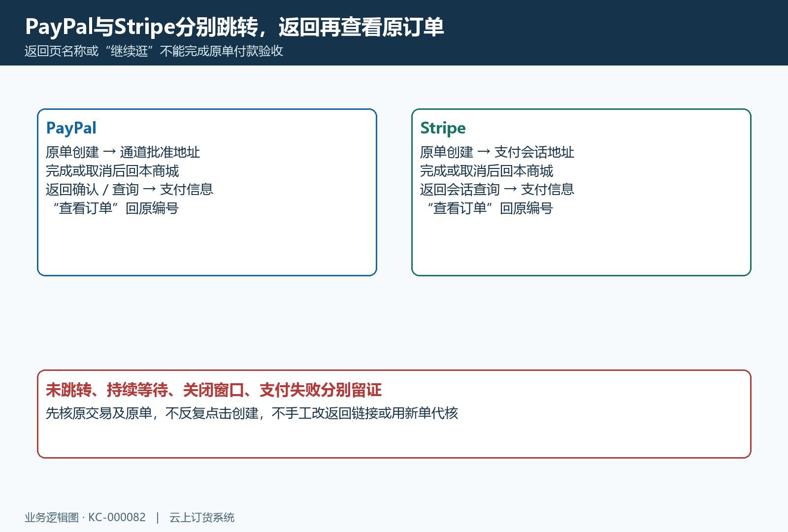This screenshot has width=788, height=532.
Task: Click the line '原单创建 → 支付会话地址'
Action: pyautogui.click(x=497, y=152)
